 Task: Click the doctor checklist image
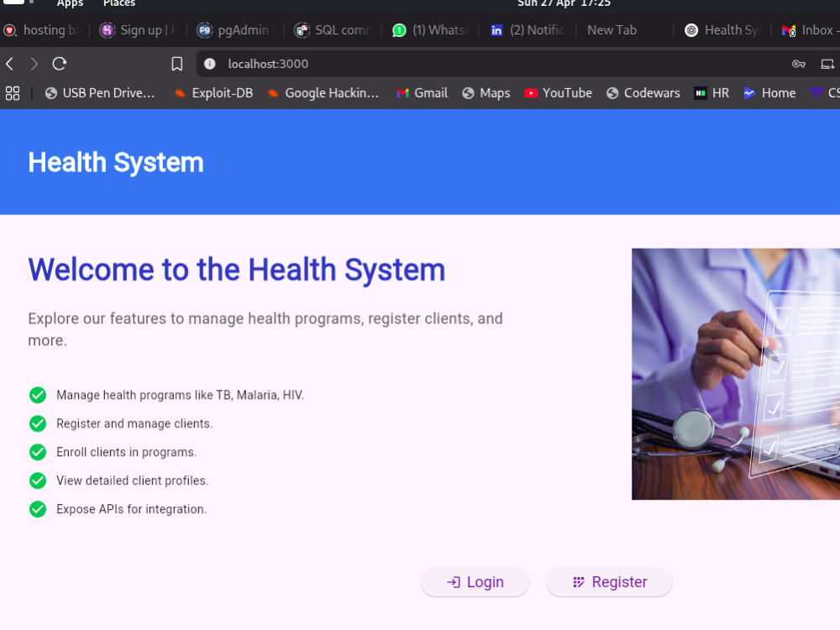click(736, 374)
